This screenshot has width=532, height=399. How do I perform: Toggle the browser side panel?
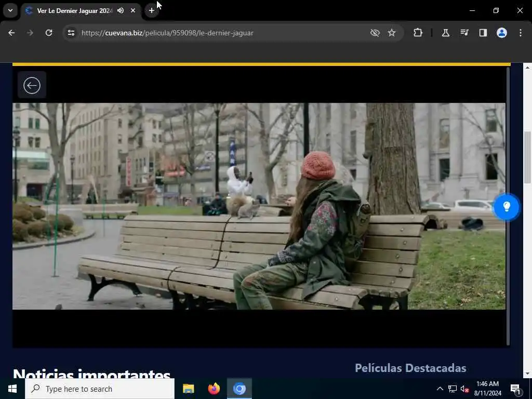pos(483,33)
